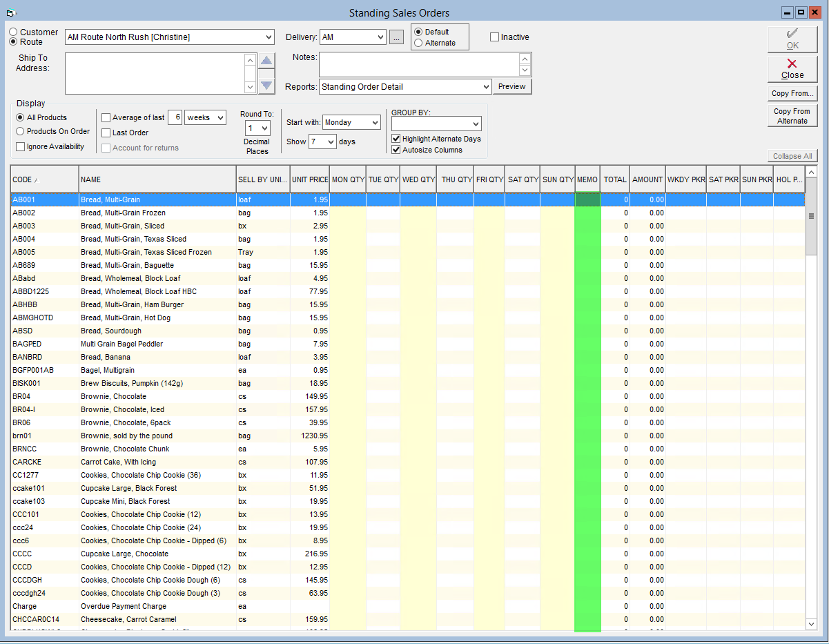
Task: Click the vertical scrollbar thumb of the grid
Action: click(811, 216)
